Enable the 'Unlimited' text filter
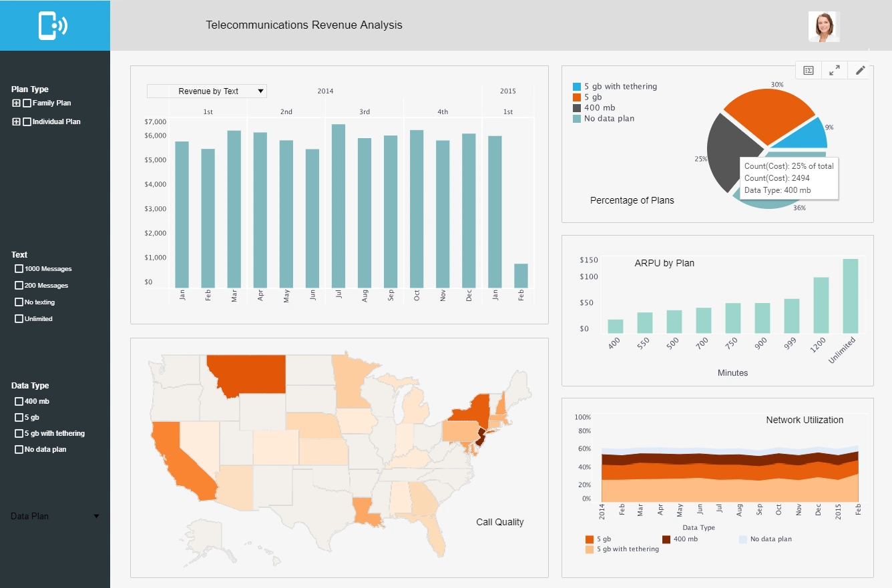 18,318
